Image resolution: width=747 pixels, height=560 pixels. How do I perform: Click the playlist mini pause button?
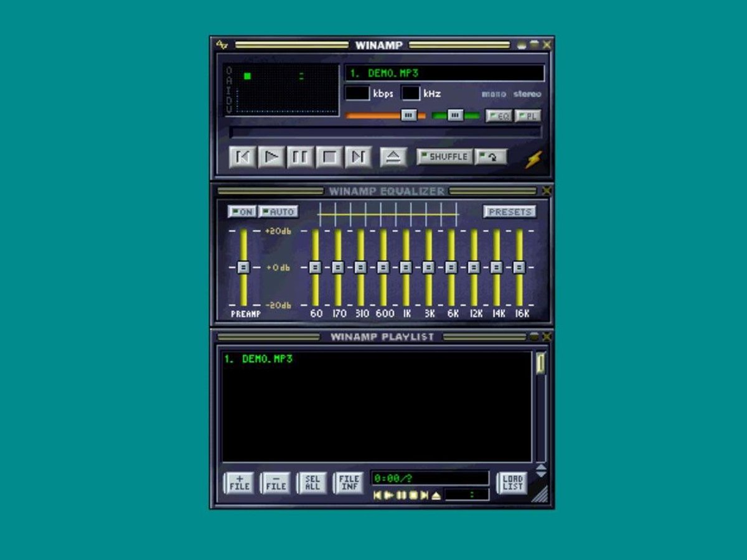(401, 495)
